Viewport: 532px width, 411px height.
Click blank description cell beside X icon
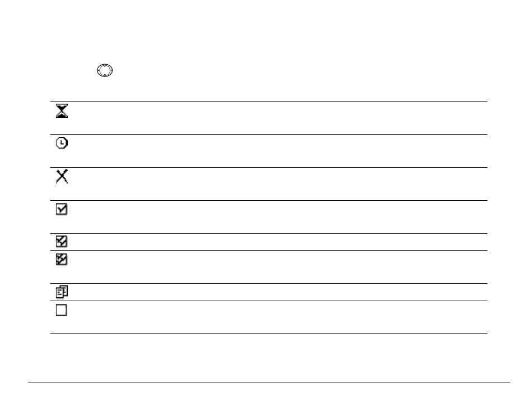click(x=278, y=184)
